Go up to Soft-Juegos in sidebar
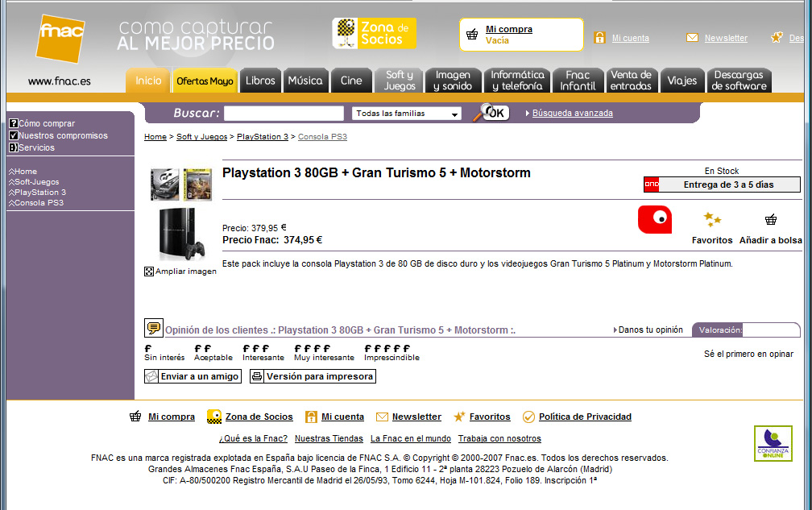Image resolution: width=812 pixels, height=510 pixels. (34, 182)
